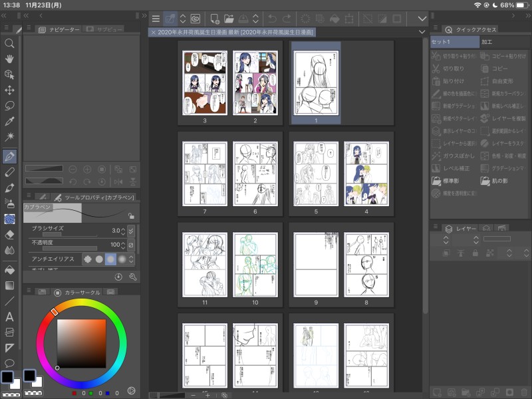Viewport: 532px width, 399px height.
Task: Click コピー quick access command
Action: coord(503,68)
